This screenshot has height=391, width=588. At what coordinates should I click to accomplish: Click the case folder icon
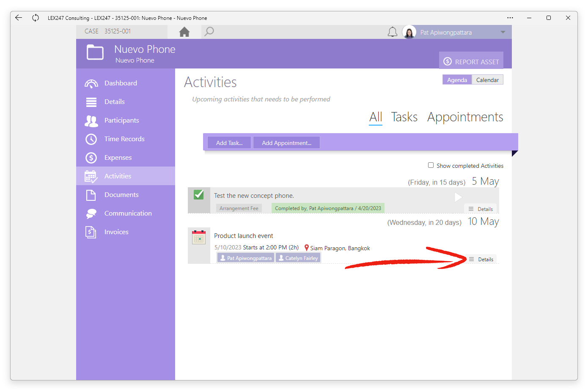(95, 53)
